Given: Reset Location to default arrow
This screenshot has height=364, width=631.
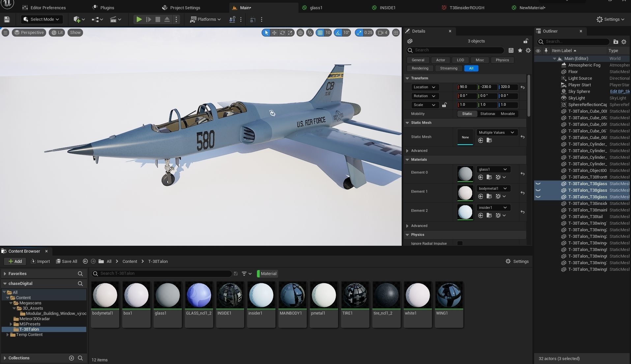Looking at the screenshot, I should pos(523,87).
